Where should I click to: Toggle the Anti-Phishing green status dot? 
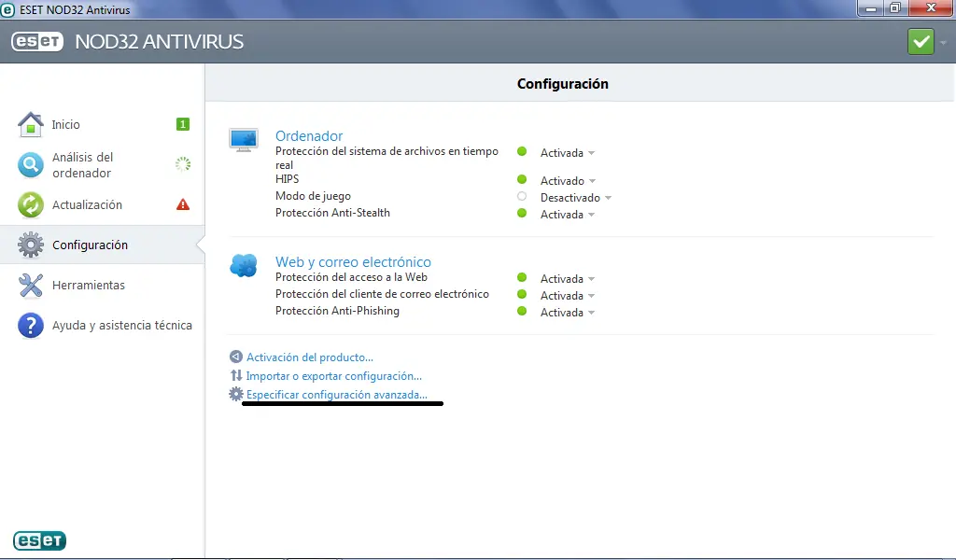pyautogui.click(x=522, y=311)
